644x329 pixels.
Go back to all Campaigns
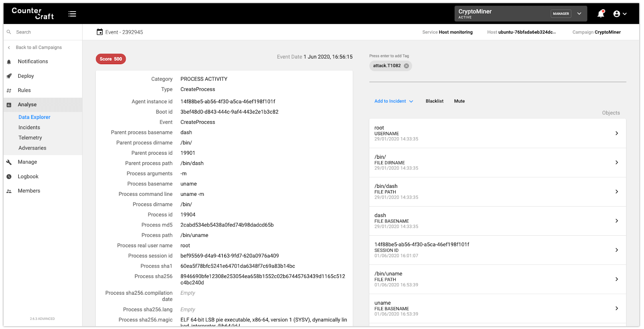pyautogui.click(x=39, y=47)
